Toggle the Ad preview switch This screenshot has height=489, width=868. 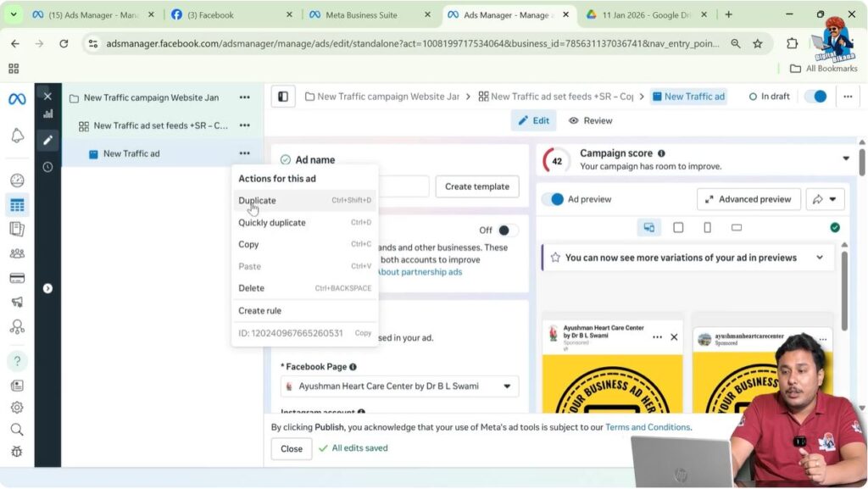pos(554,199)
